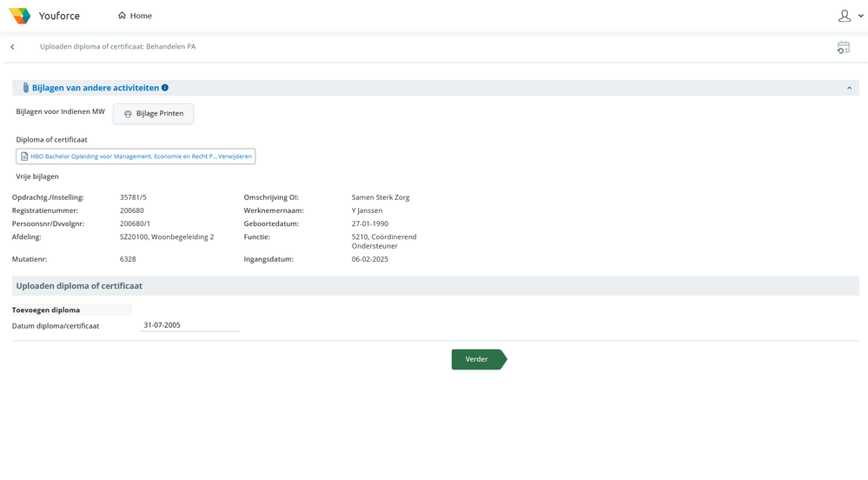Click Verwijderen to remove the attachment
Screen dimensions: 868x480
[235, 157]
